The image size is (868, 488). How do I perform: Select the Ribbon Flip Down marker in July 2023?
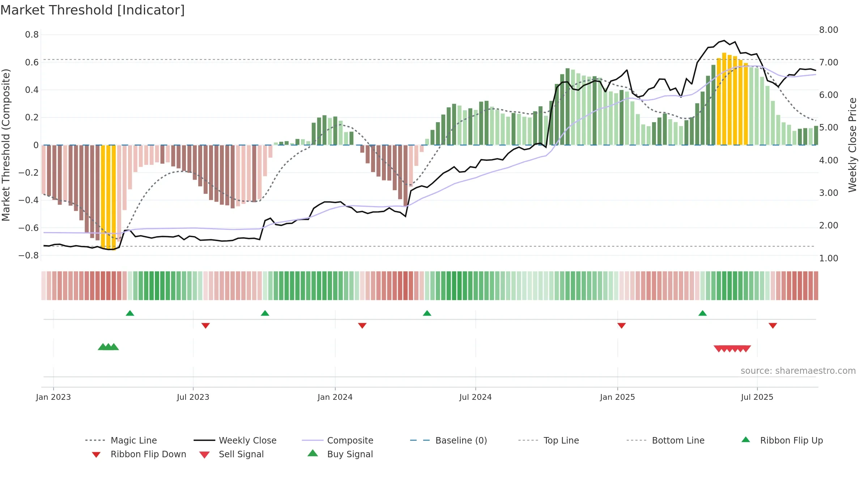(x=205, y=326)
